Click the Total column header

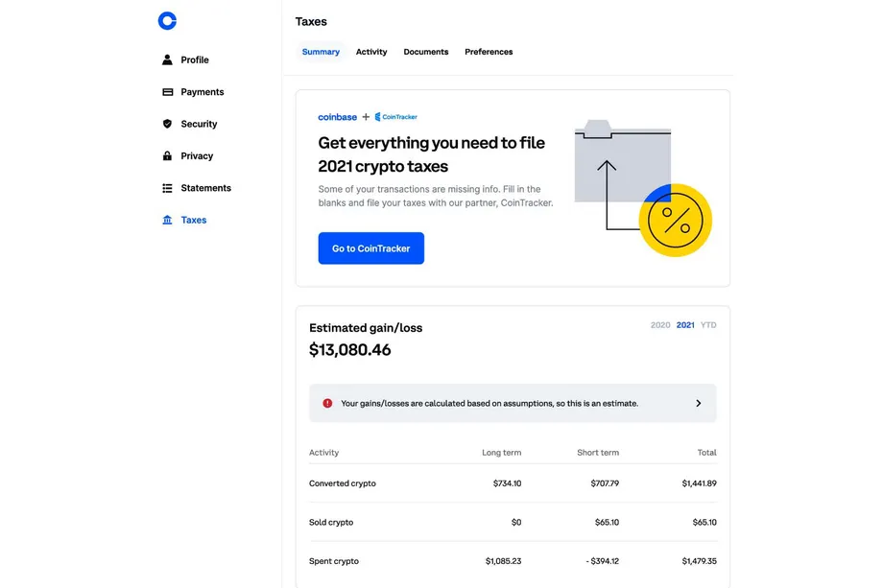point(706,453)
